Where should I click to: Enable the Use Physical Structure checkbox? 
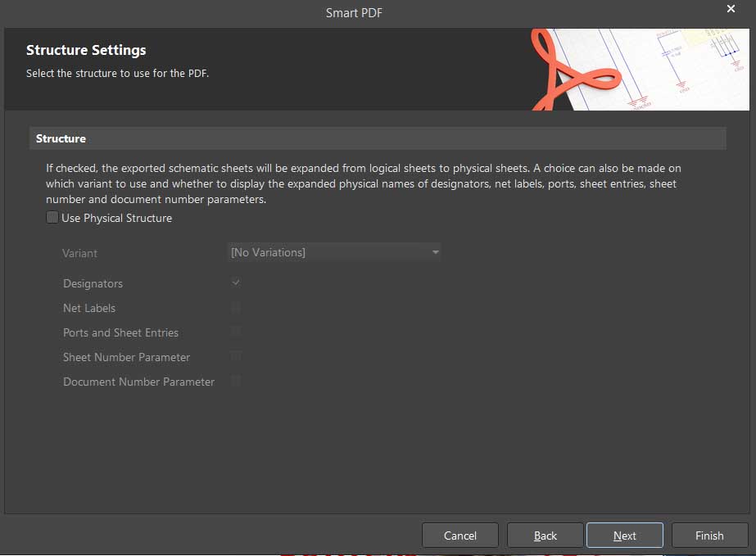52,218
